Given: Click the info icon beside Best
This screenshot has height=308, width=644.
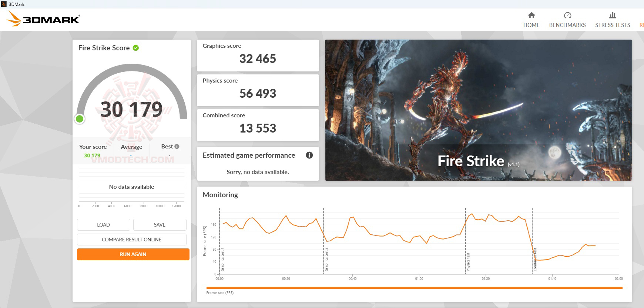Looking at the screenshot, I should [x=177, y=146].
